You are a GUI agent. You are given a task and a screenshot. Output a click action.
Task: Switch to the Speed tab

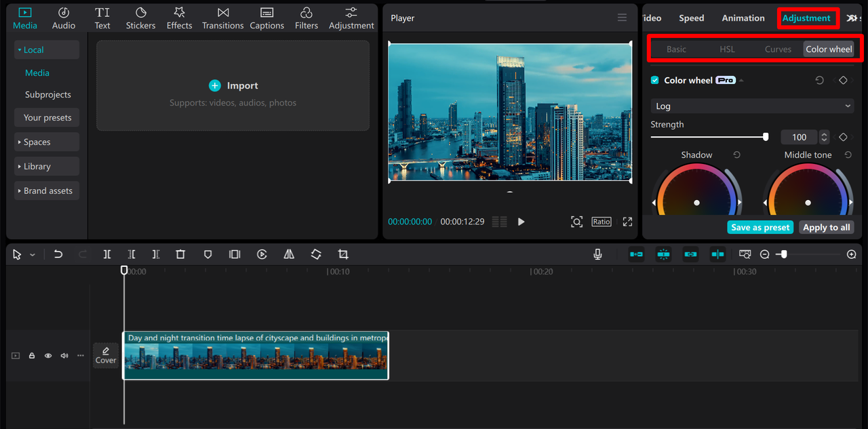(x=692, y=18)
